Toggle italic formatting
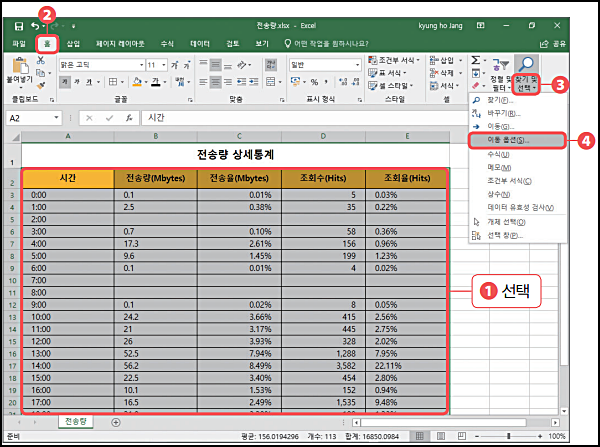This screenshot has width=600, height=447. pos(77,82)
